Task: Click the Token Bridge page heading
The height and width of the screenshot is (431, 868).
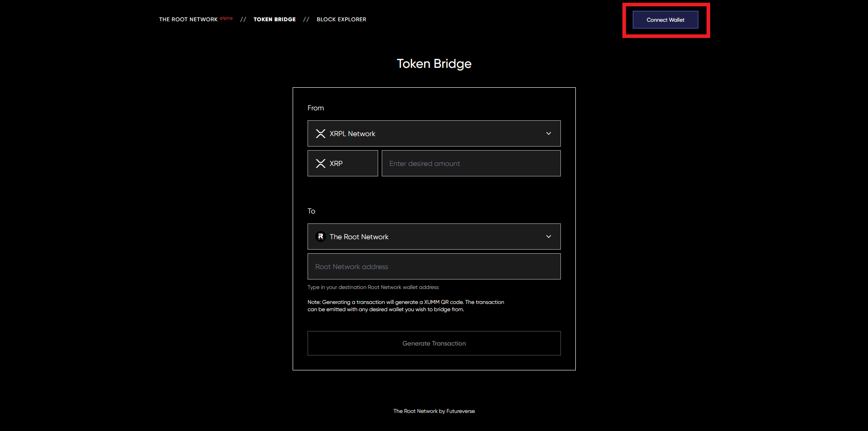Action: coord(434,64)
